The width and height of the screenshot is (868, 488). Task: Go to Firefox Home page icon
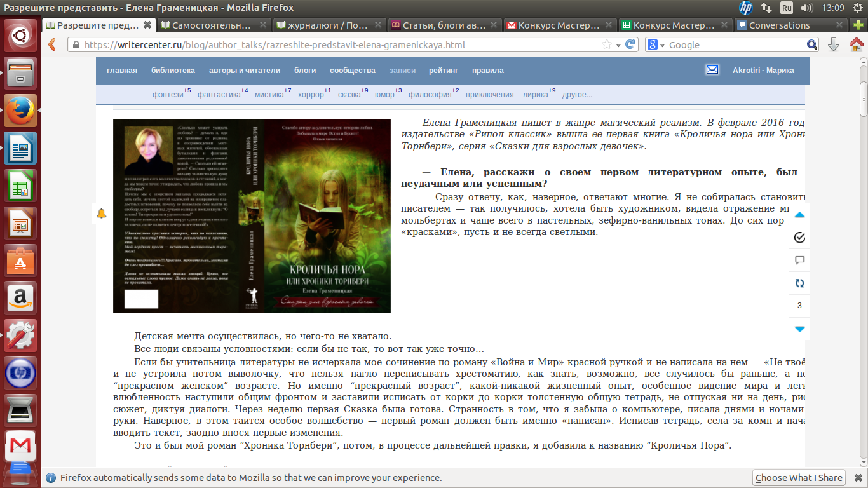pos(855,45)
